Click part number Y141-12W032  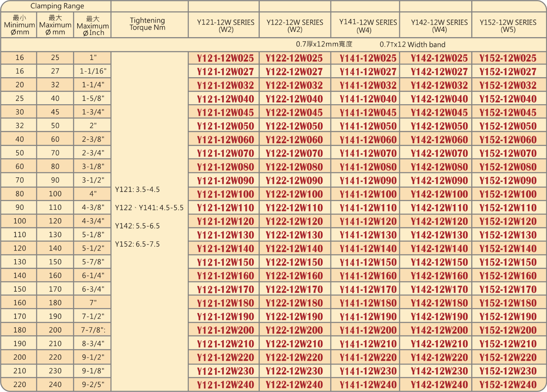368,86
